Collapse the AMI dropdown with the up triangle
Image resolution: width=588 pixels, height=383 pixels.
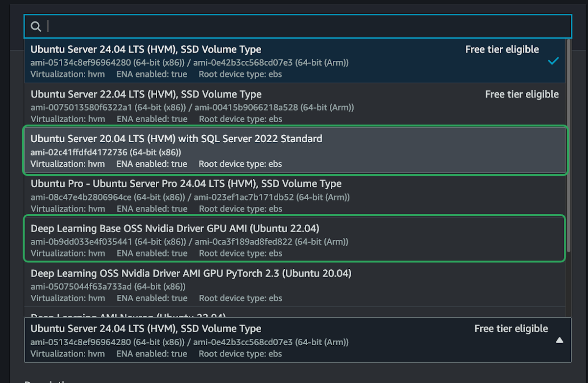pos(559,340)
